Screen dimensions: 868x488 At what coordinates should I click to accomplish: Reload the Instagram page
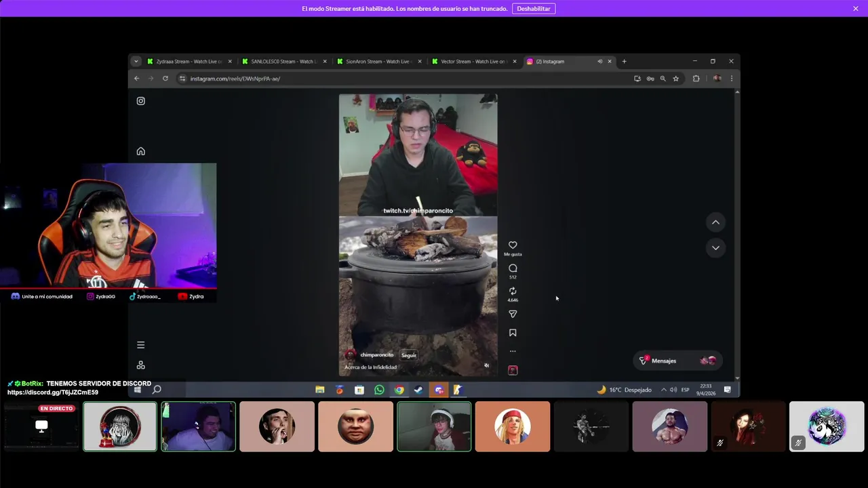(165, 79)
